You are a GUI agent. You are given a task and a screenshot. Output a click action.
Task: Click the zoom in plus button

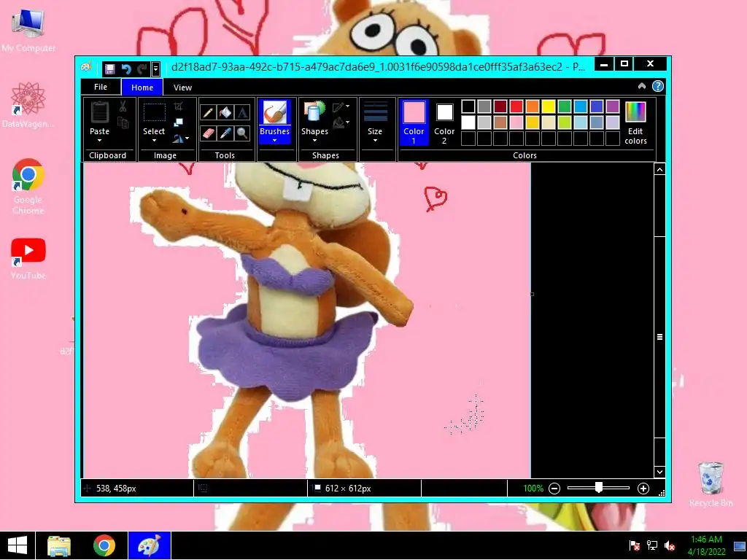pos(643,489)
